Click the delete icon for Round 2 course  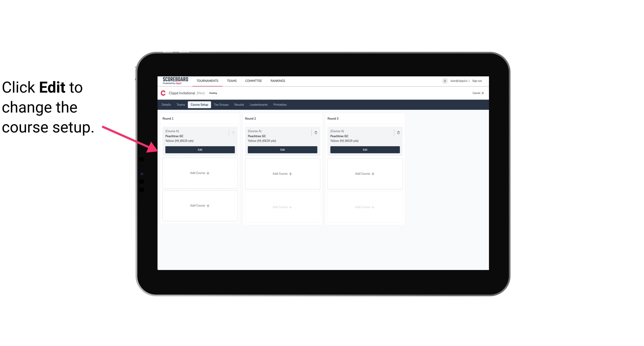(x=316, y=132)
